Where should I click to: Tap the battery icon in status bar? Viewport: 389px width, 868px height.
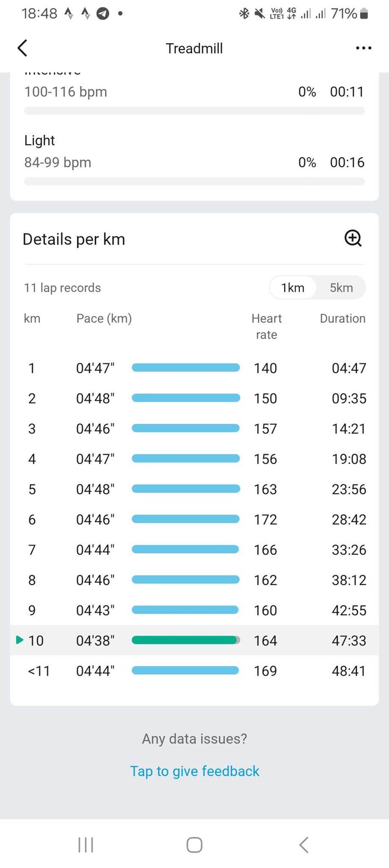click(364, 14)
